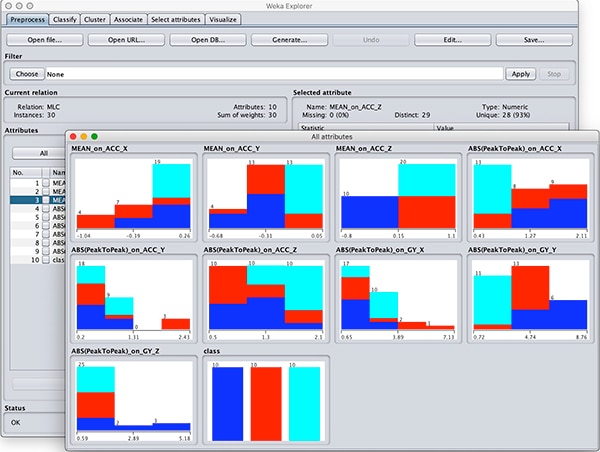Click the Generate... button

[279, 40]
